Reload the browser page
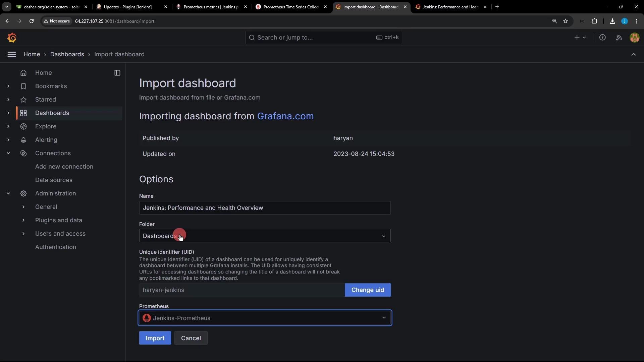 pos(32,21)
